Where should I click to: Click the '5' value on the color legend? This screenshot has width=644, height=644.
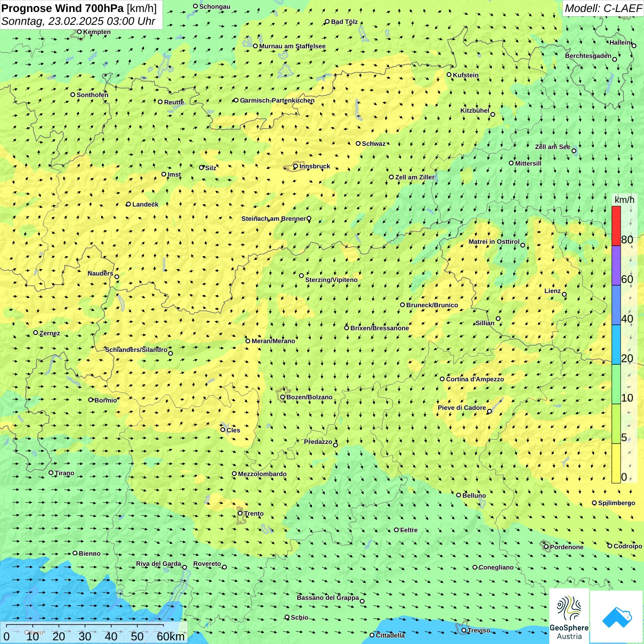click(x=624, y=437)
